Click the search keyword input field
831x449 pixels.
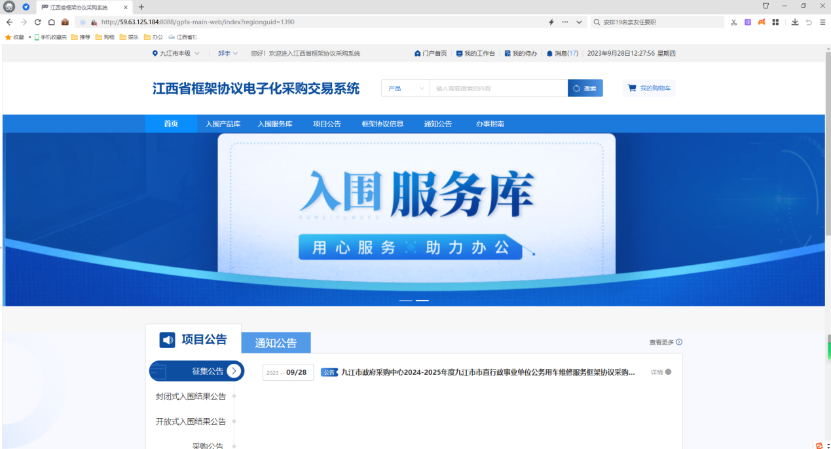(498, 88)
